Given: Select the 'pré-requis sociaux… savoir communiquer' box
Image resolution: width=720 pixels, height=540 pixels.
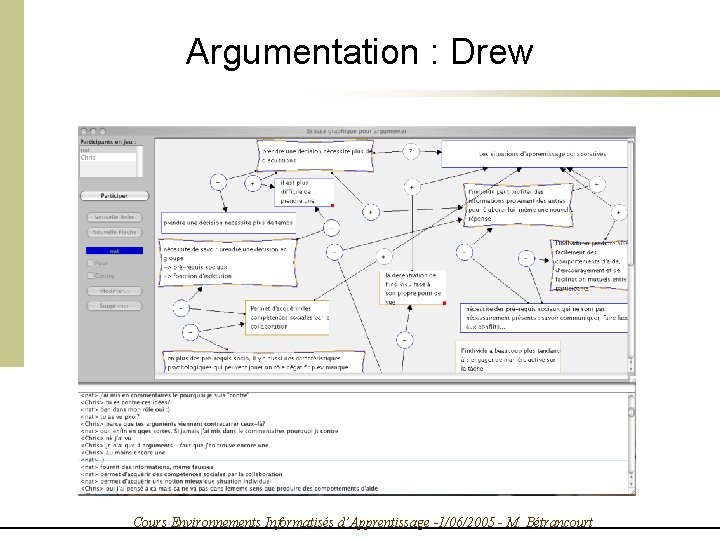Looking at the screenshot, I should click(544, 318).
